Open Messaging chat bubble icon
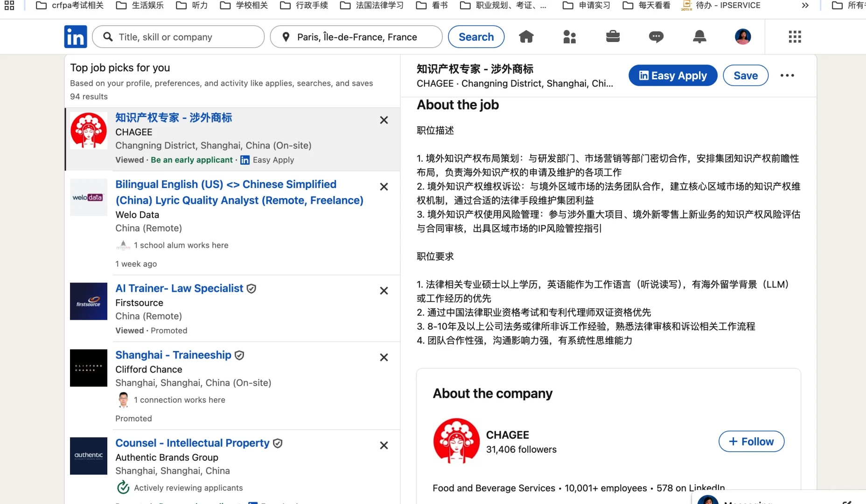 (x=656, y=36)
